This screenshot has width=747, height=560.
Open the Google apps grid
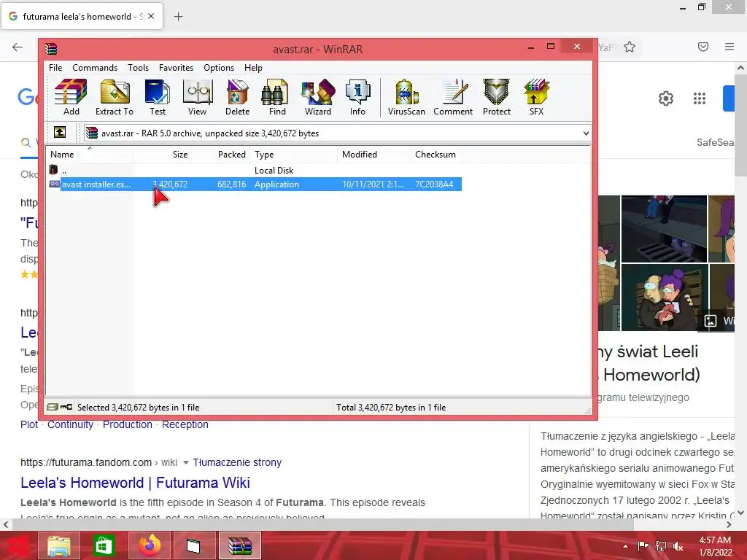pyautogui.click(x=700, y=98)
